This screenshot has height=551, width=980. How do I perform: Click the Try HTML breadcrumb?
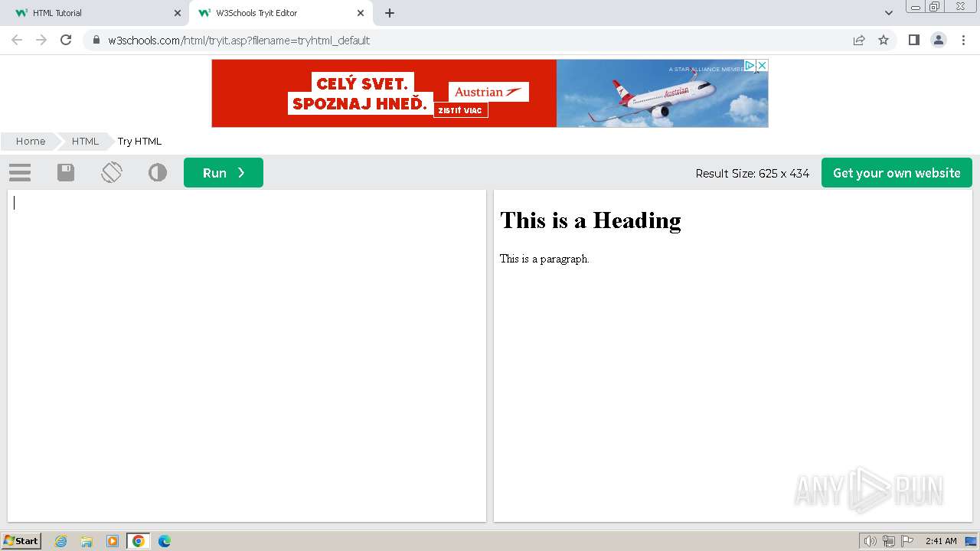[x=139, y=142]
